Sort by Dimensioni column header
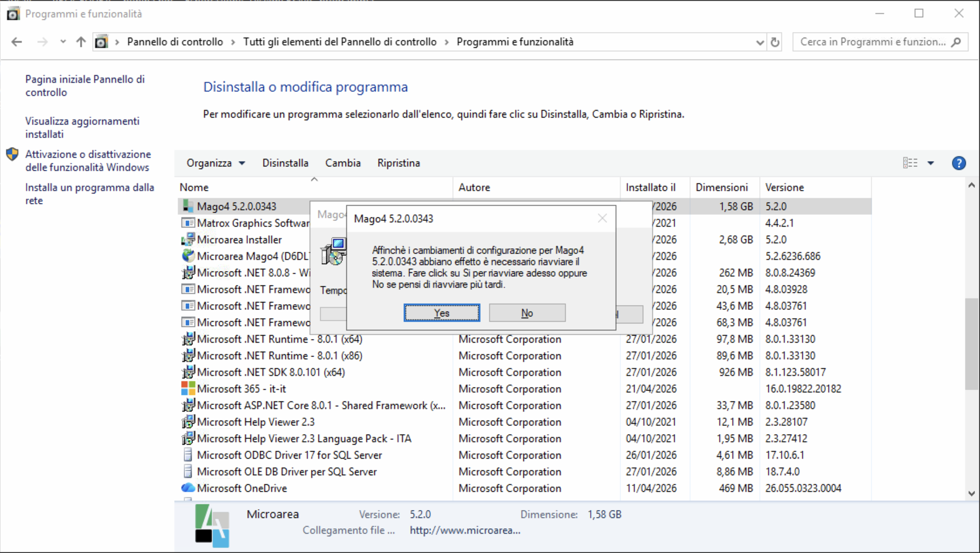Screen dimensions: 980x553 [725, 188]
